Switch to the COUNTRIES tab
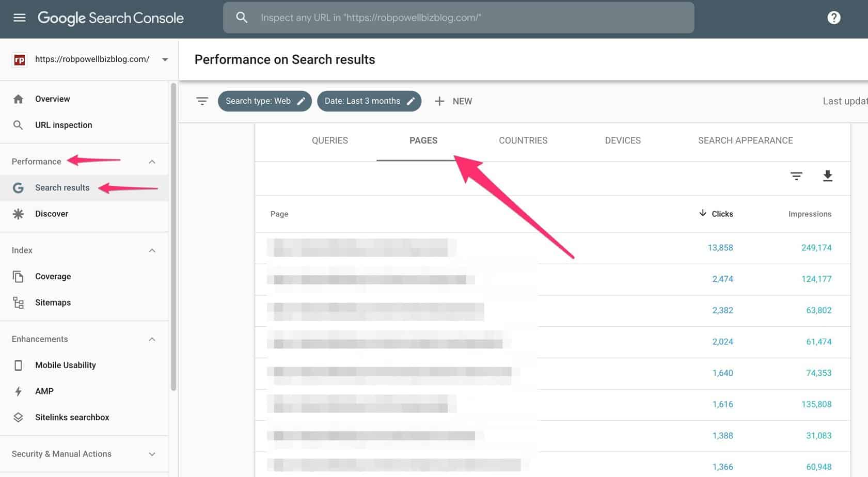 [x=523, y=140]
